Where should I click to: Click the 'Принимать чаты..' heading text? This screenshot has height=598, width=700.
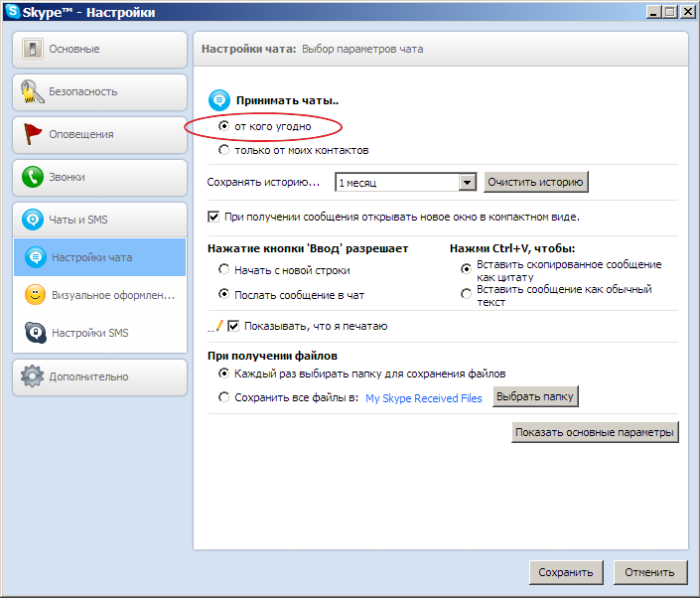[x=288, y=101]
